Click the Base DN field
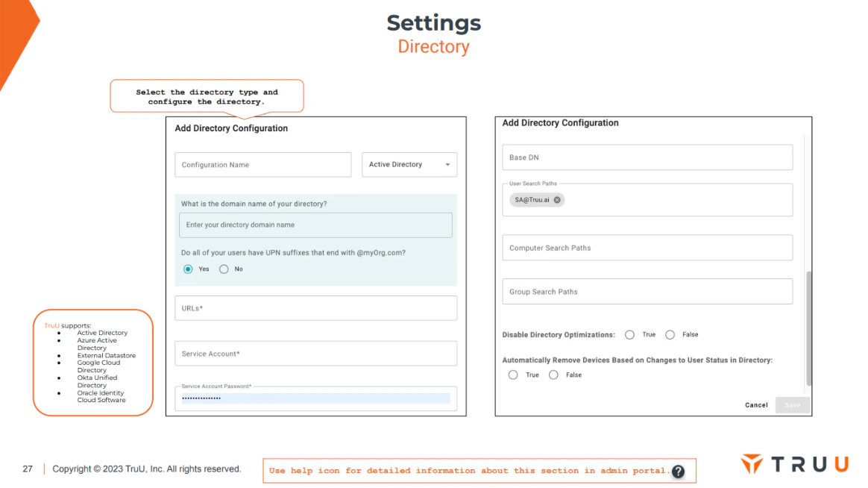The height and width of the screenshot is (488, 868). tap(647, 157)
